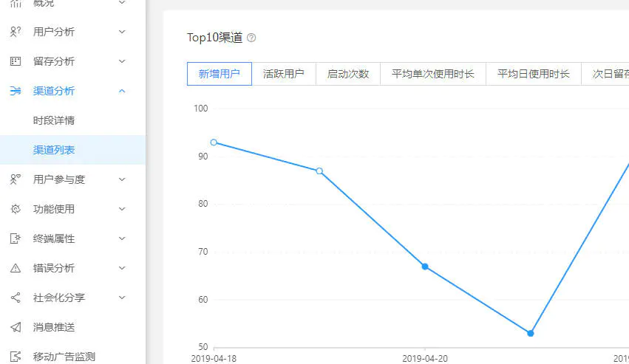The height and width of the screenshot is (364, 629).
Task: Switch to the 平均单次使用时长 tab
Action: [433, 74]
